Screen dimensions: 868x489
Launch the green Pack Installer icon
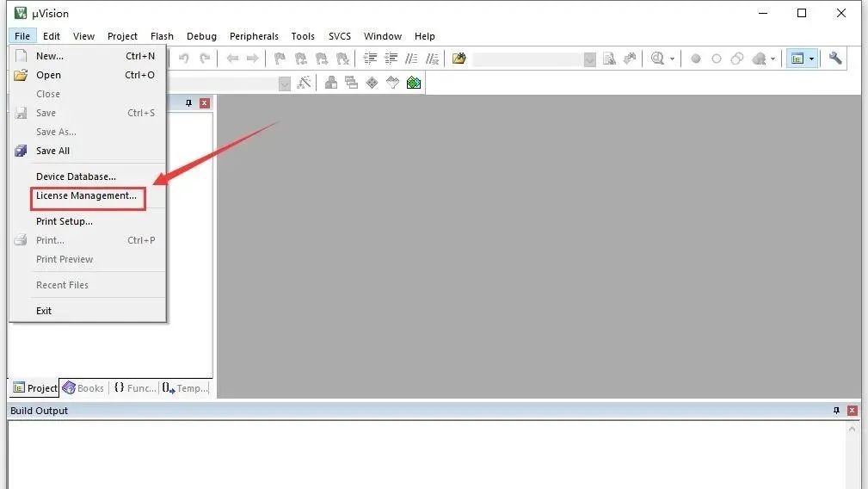tap(414, 83)
